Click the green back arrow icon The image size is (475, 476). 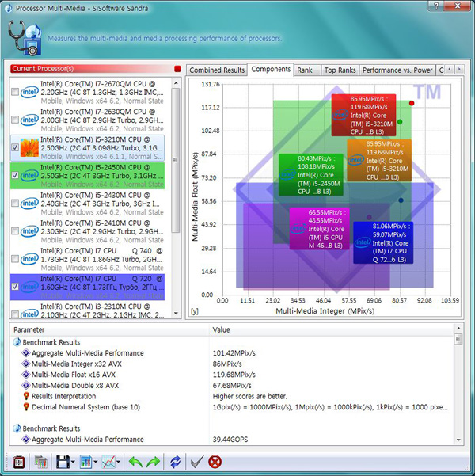coord(135,461)
